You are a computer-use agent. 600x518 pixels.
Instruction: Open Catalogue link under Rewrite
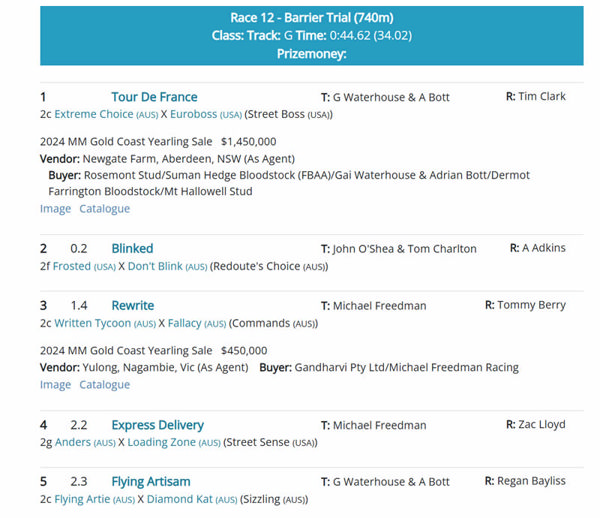point(104,385)
